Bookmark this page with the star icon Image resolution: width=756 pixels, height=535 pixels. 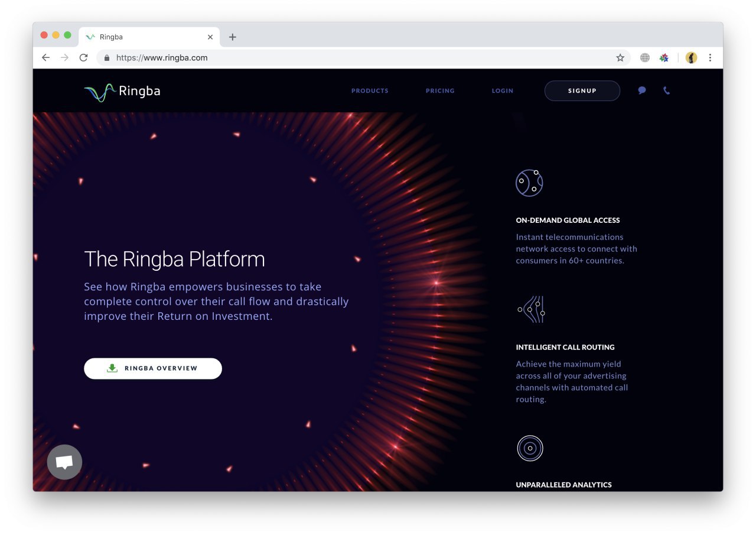(620, 58)
